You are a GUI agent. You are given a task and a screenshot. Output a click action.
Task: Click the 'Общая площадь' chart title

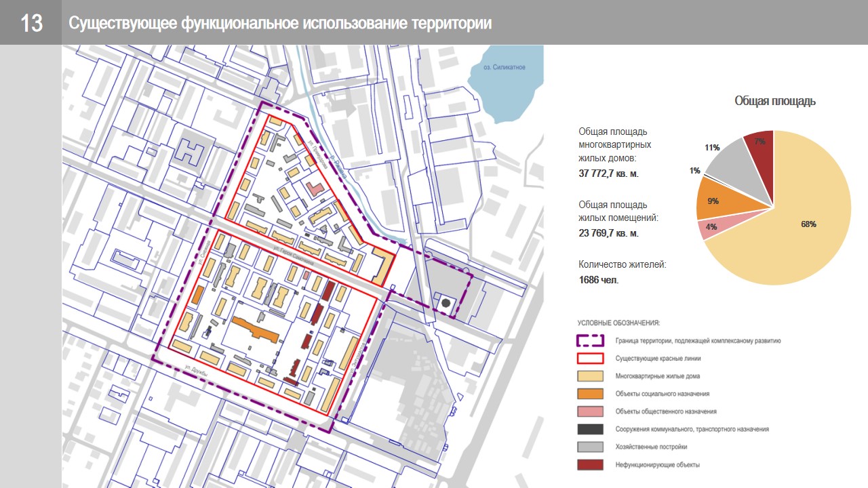click(x=774, y=101)
